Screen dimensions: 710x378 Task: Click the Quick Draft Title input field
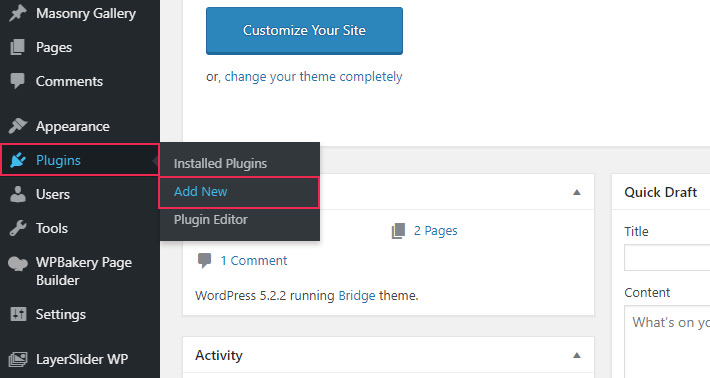667,258
